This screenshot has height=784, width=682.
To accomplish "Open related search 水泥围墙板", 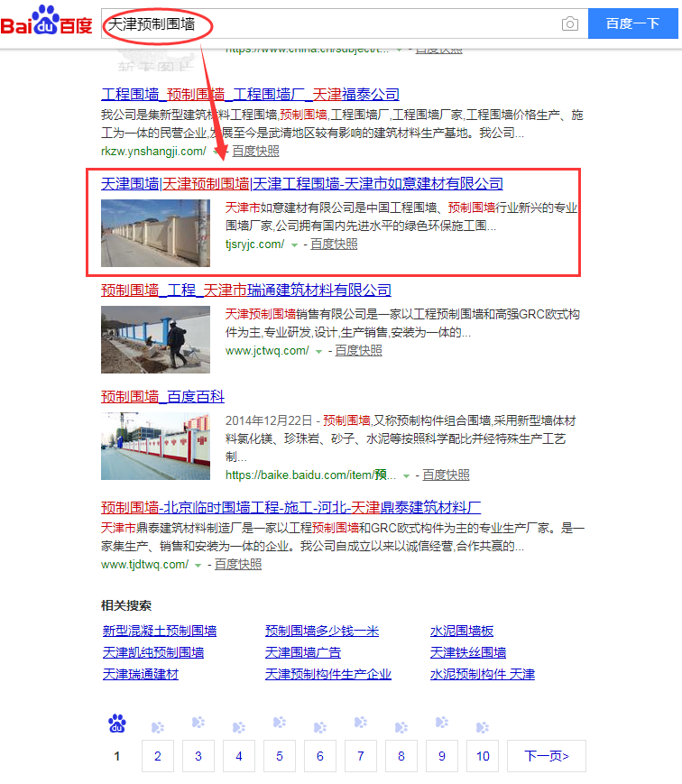I will pyautogui.click(x=462, y=631).
